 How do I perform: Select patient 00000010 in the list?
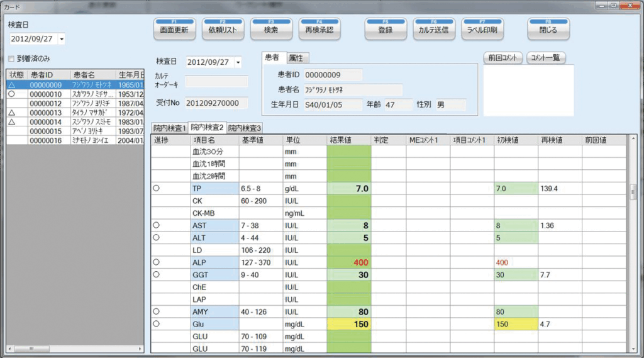45,94
